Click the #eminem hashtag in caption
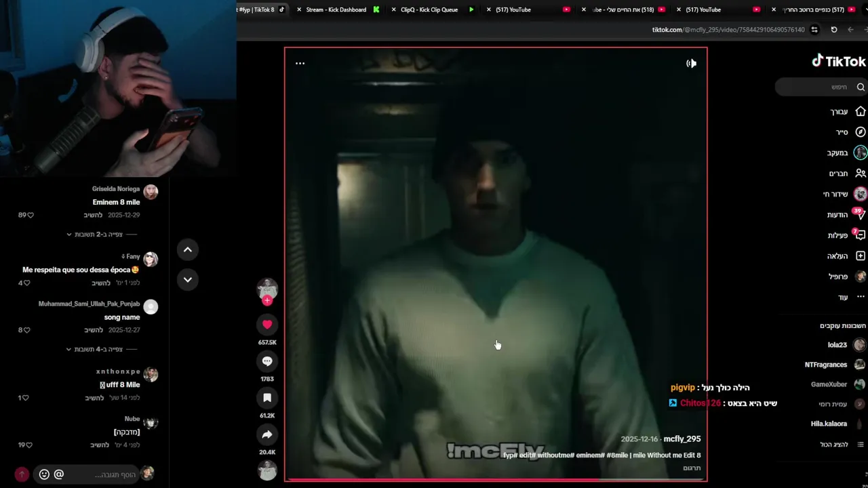The height and width of the screenshot is (488, 868). [x=589, y=455]
